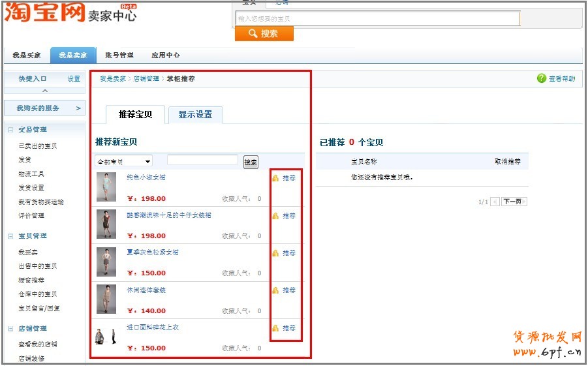Click the top search input box
The height and width of the screenshot is (366, 588).
(x=378, y=19)
